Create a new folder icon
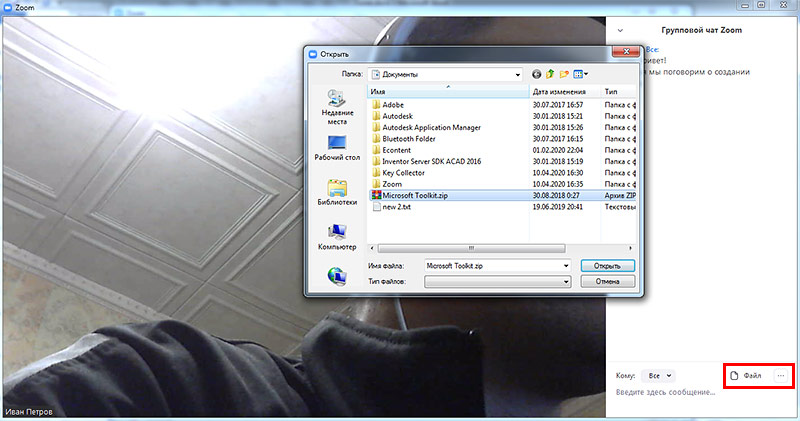800x421 pixels. pyautogui.click(x=564, y=74)
